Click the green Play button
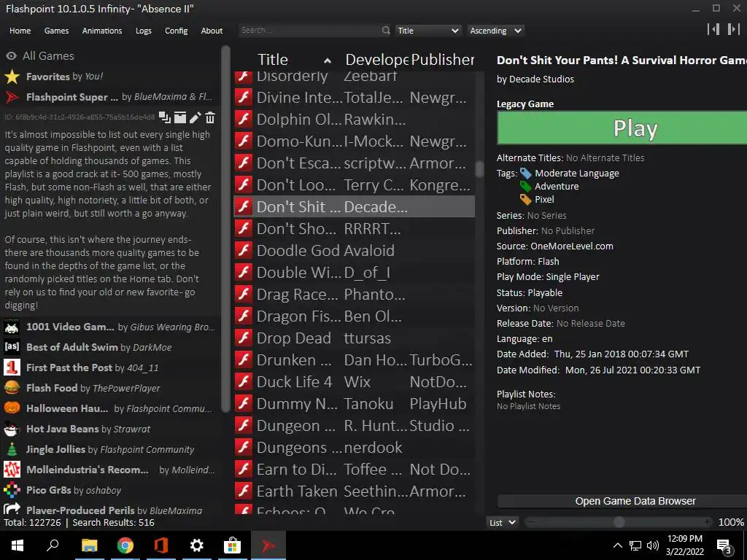Viewport: 747px width, 560px height. (x=622, y=128)
